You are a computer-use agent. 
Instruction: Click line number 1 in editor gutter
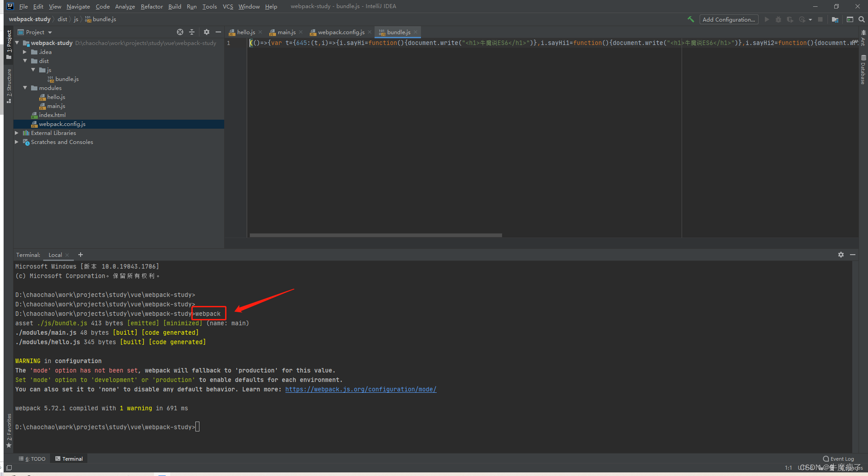(229, 43)
